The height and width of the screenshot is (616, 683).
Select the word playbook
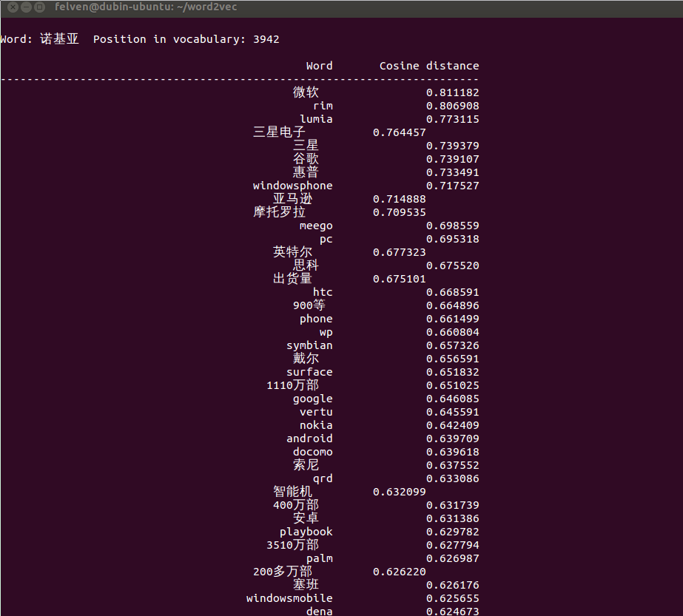coord(306,532)
